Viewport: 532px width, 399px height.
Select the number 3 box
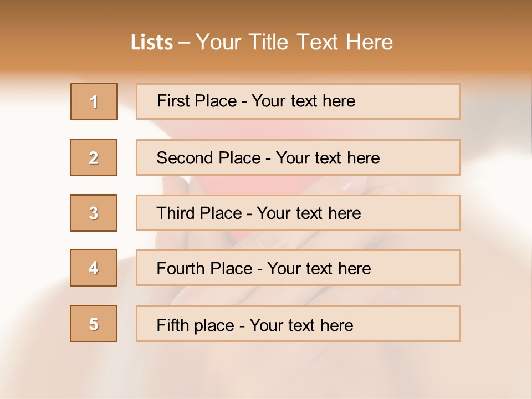[94, 213]
